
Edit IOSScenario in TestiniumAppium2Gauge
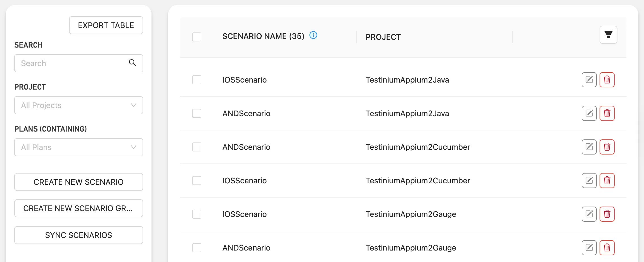click(x=589, y=214)
